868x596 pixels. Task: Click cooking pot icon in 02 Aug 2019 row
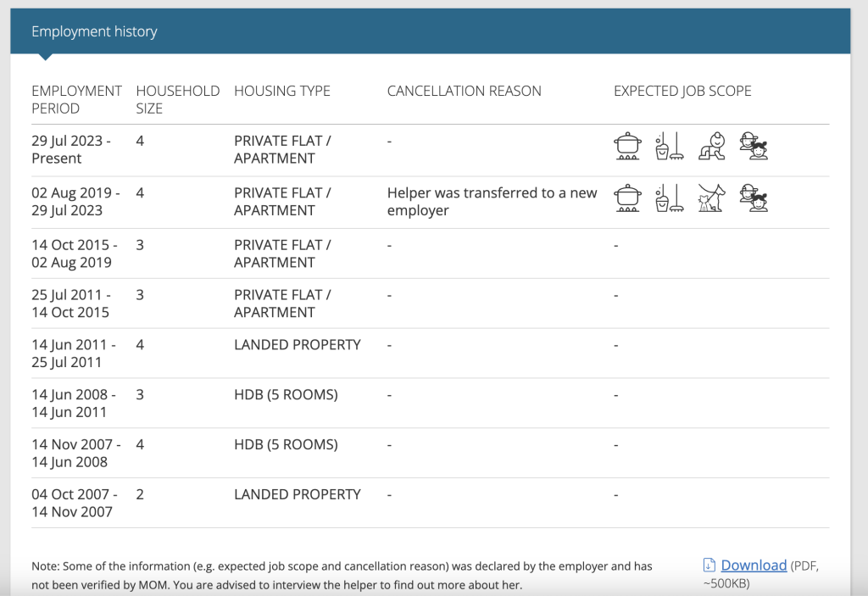coord(628,198)
